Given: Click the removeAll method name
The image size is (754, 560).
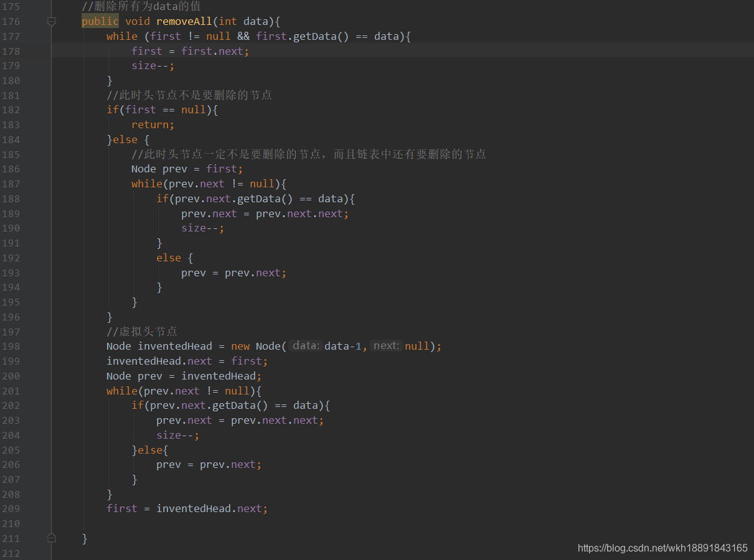Looking at the screenshot, I should coord(184,22).
